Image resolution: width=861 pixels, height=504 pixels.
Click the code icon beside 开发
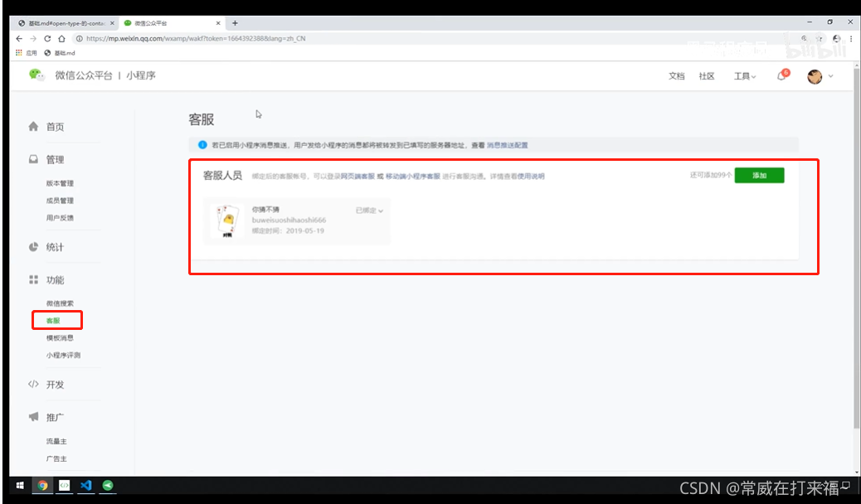click(x=33, y=385)
